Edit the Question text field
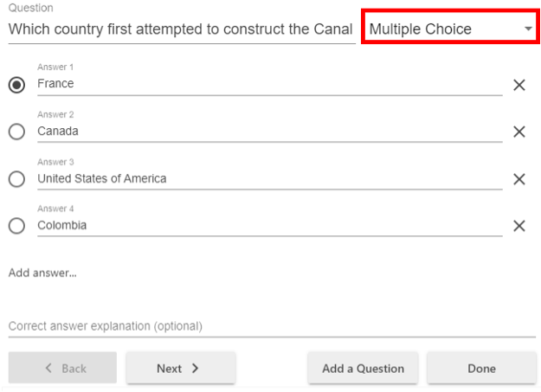This screenshot has height=392, width=541. (180, 29)
